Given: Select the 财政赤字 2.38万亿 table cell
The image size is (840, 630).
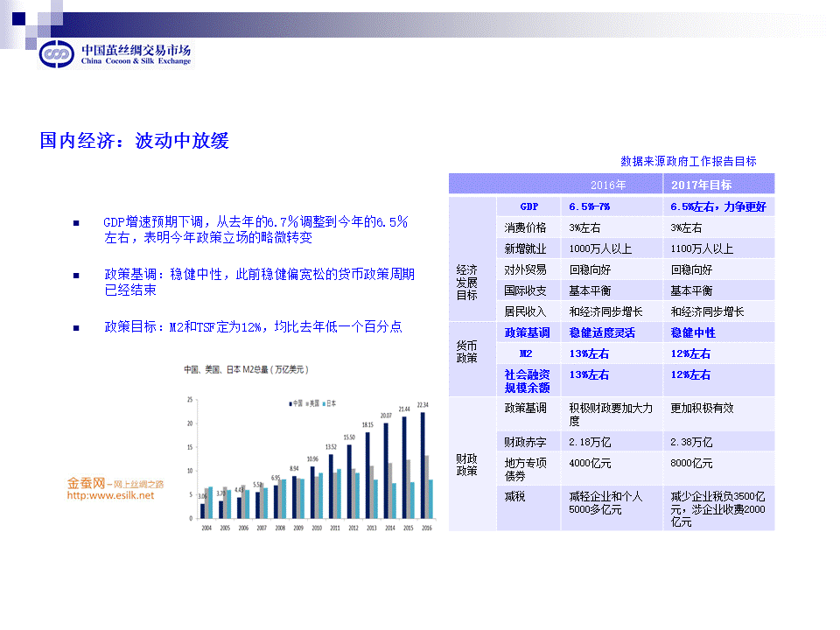Looking at the screenshot, I should tap(691, 442).
